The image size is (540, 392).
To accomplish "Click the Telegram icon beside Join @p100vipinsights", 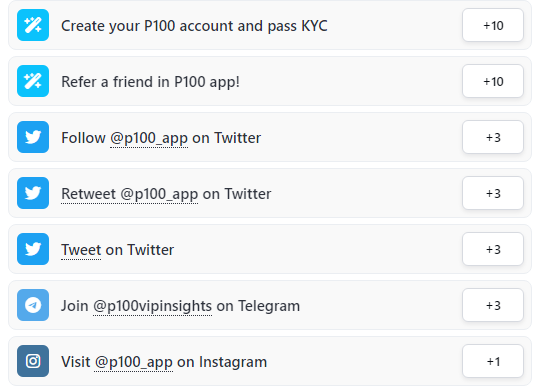I will coord(33,305).
